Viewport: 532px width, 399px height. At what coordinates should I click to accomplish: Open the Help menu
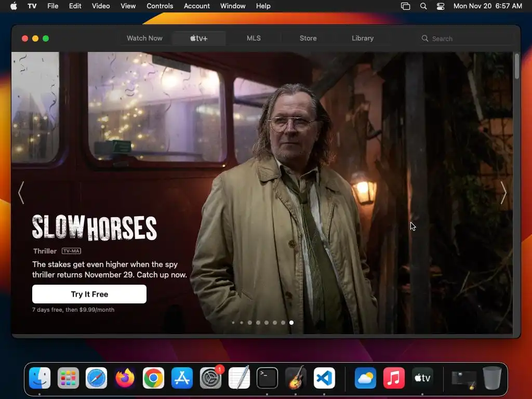click(263, 6)
